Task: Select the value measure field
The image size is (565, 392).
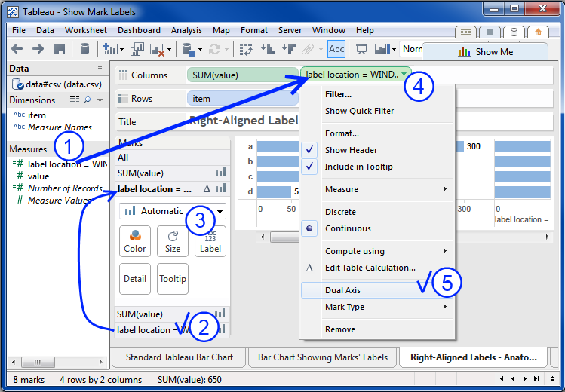Action: coord(38,176)
